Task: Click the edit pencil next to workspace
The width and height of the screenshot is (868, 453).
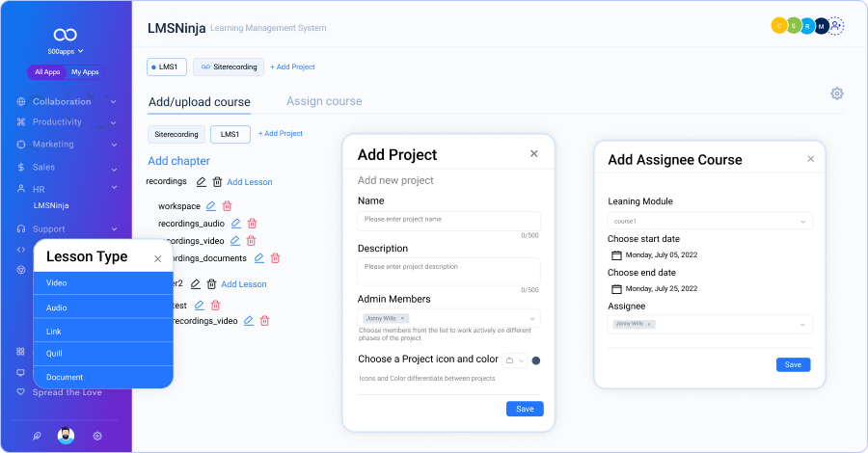Action: [211, 206]
